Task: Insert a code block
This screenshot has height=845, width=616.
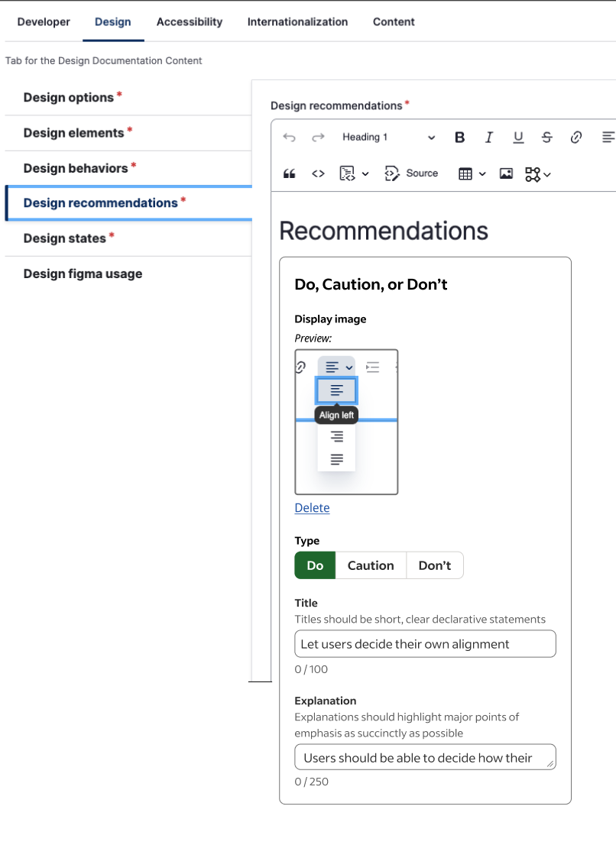Action: (x=347, y=173)
